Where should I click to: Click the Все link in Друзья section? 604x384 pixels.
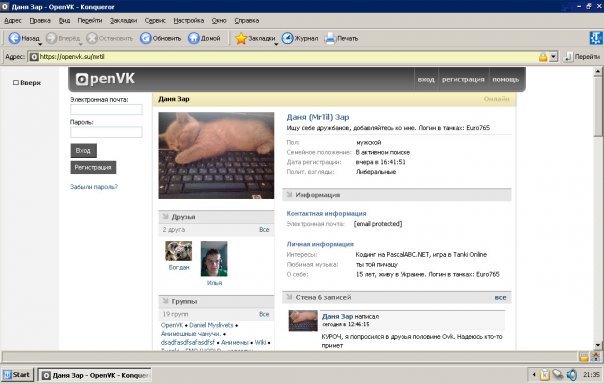pos(264,230)
